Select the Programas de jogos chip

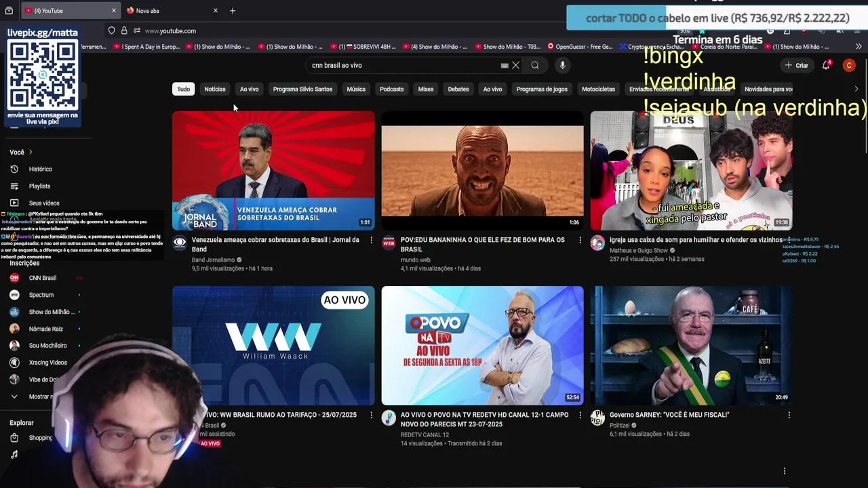pos(542,89)
